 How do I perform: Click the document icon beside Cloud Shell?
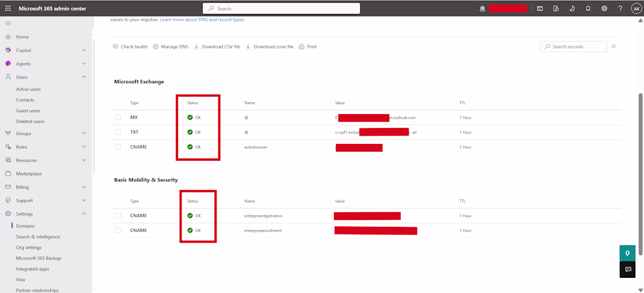(556, 8)
